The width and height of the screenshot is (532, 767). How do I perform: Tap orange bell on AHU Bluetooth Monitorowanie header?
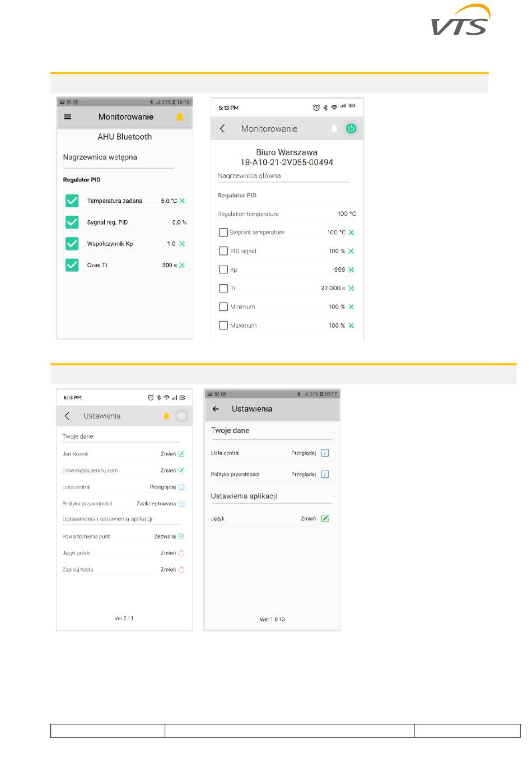[x=180, y=117]
